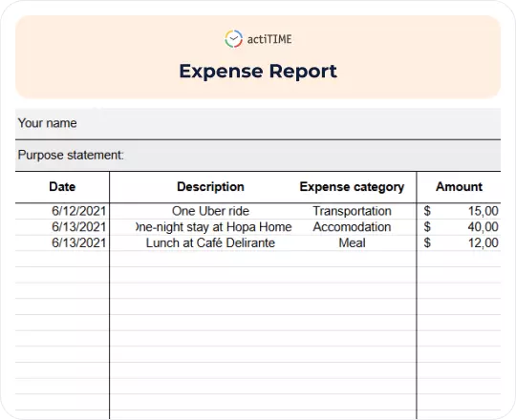Click the 40,00 amount cell
This screenshot has width=516, height=420.
click(484, 227)
